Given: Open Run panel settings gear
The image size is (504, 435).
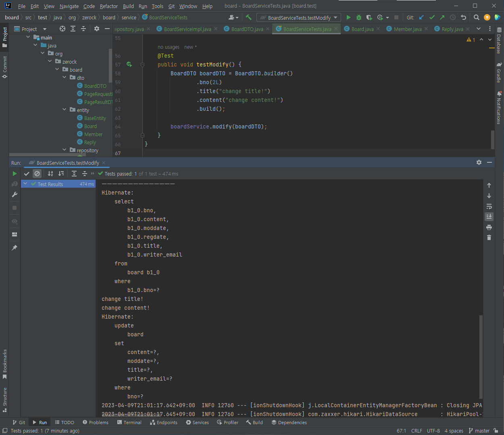Looking at the screenshot, I should (x=479, y=162).
